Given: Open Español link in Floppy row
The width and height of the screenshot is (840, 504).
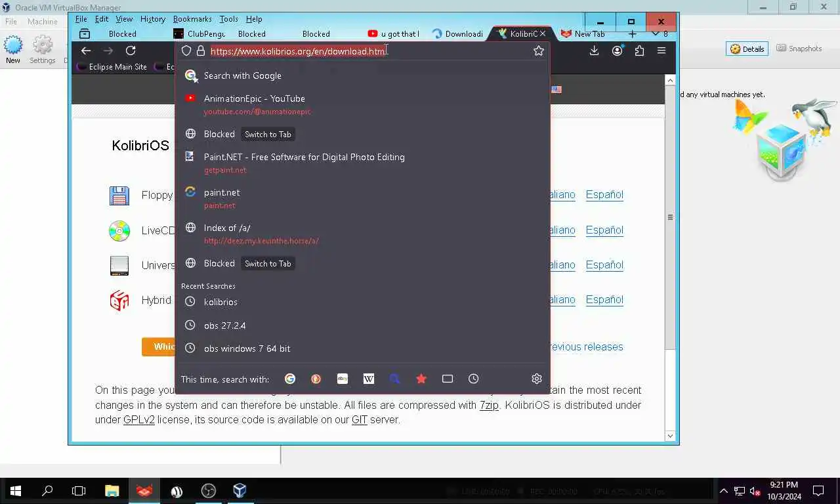Looking at the screenshot, I should (x=604, y=194).
